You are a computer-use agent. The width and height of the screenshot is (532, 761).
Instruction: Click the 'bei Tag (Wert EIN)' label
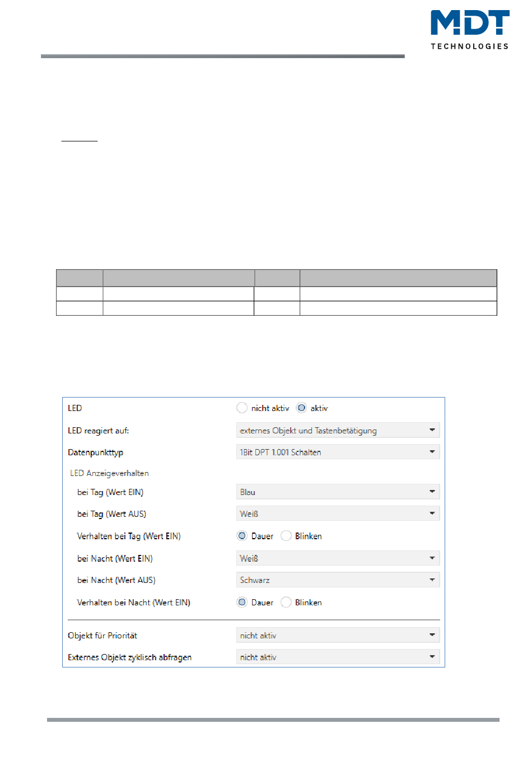(x=110, y=492)
